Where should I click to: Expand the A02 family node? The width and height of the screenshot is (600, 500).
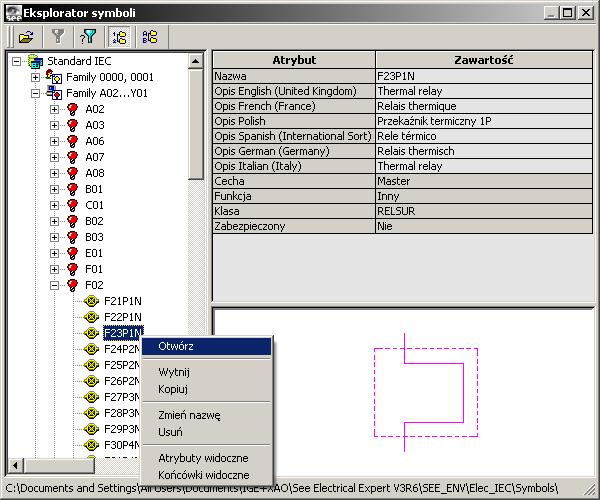[x=54, y=109]
